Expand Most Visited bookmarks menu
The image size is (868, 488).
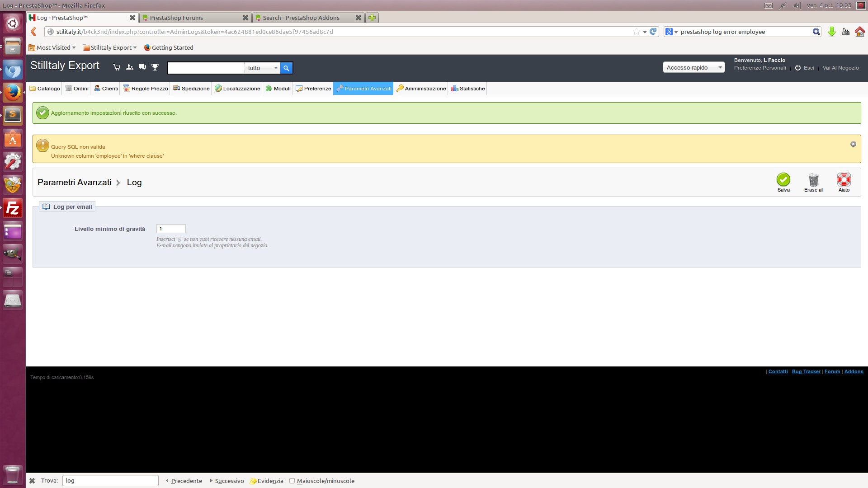pos(52,47)
